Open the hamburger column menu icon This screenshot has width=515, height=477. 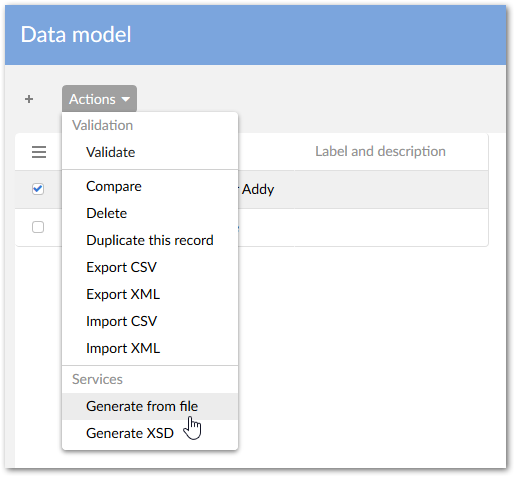[39, 152]
